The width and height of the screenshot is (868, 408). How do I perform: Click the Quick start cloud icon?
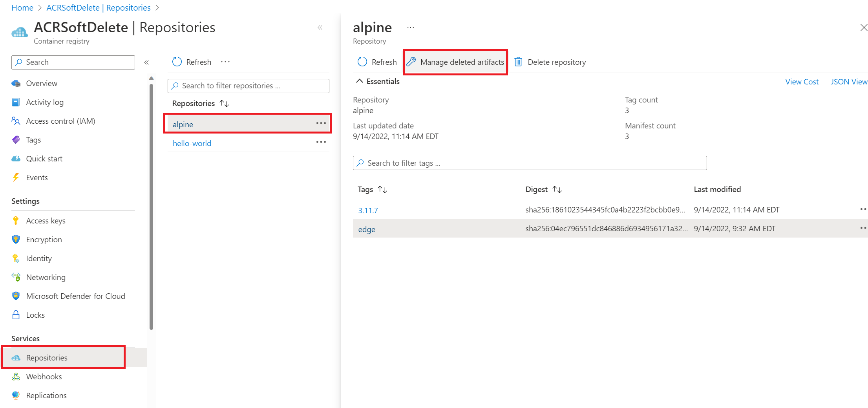pyautogui.click(x=16, y=159)
